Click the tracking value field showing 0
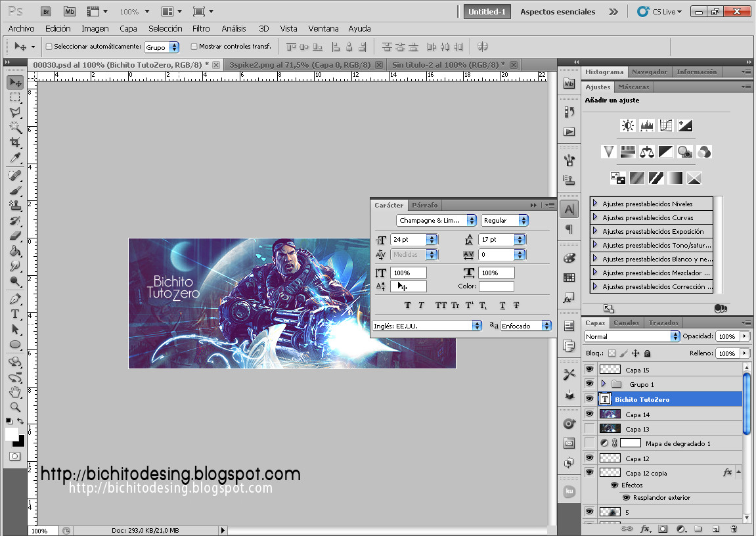The image size is (756, 536). click(496, 254)
